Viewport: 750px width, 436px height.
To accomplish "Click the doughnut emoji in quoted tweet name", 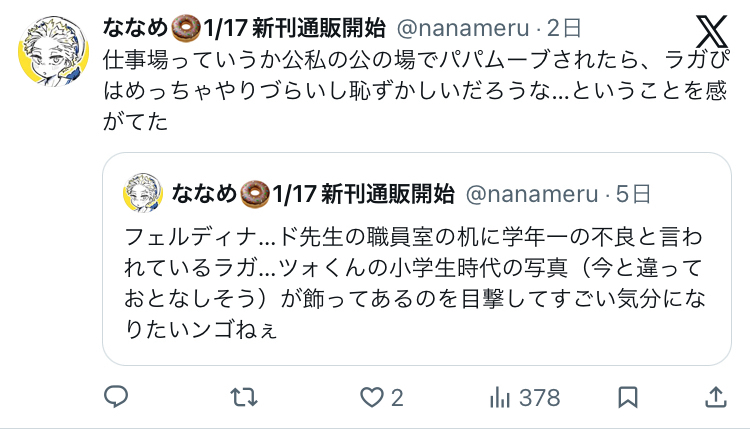I will tap(254, 194).
